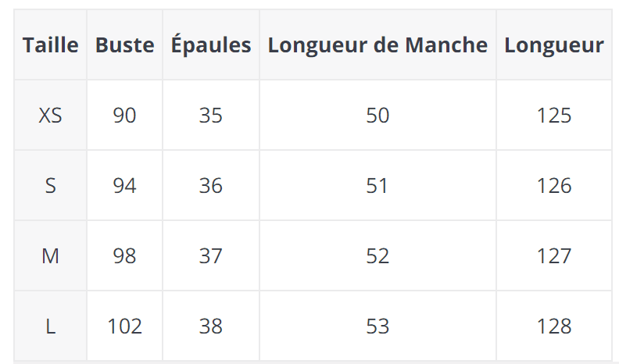Screen dimensions: 619x364
Task: Click the Longueur column header
Action: pos(554,45)
